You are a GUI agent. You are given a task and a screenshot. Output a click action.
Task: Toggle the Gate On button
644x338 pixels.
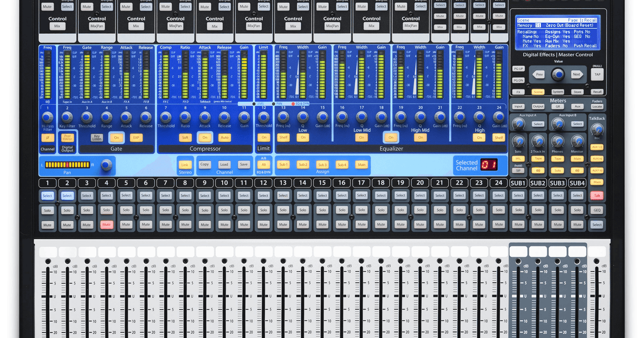tap(116, 138)
